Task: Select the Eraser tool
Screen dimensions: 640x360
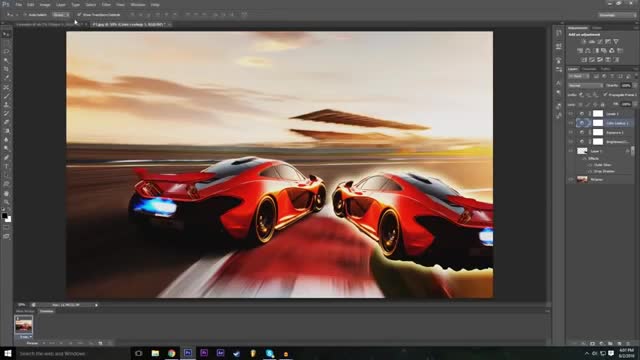Action: [x=7, y=122]
